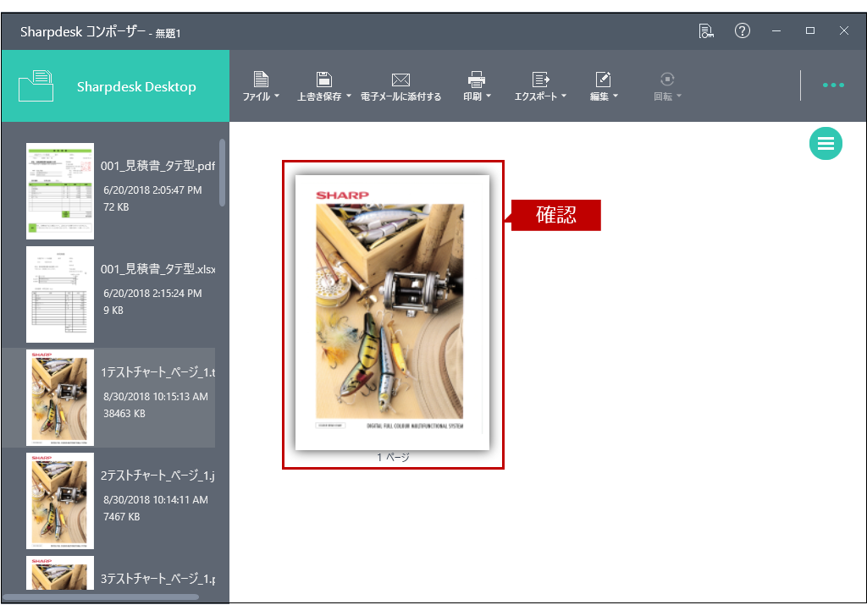The width and height of the screenshot is (867, 616).
Task: Switch to Sharpdesk Desktop panel
Action: 115,86
